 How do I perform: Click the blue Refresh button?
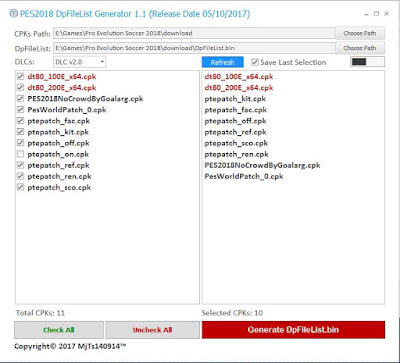(x=222, y=62)
